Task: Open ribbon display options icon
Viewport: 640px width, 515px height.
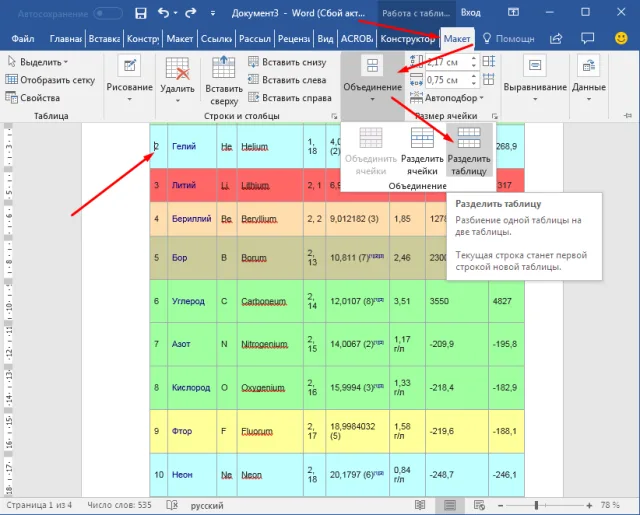Action: tap(513, 12)
